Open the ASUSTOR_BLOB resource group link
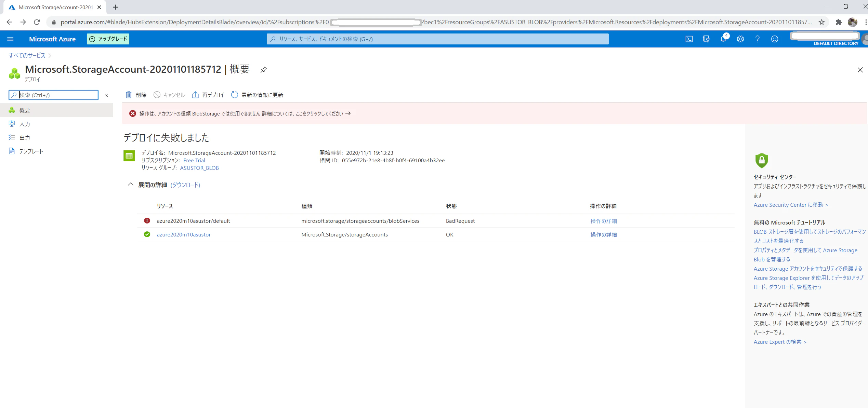The image size is (868, 408). (199, 168)
